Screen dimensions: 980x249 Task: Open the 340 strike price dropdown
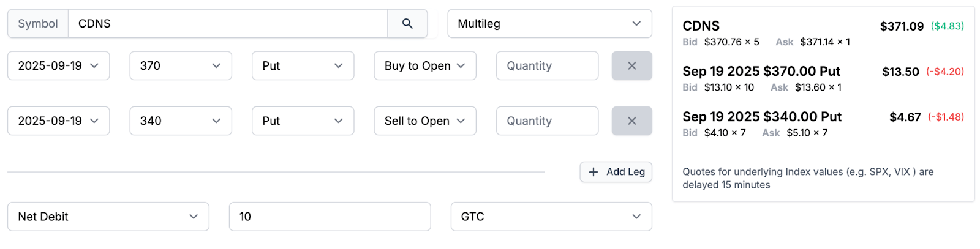(181, 121)
